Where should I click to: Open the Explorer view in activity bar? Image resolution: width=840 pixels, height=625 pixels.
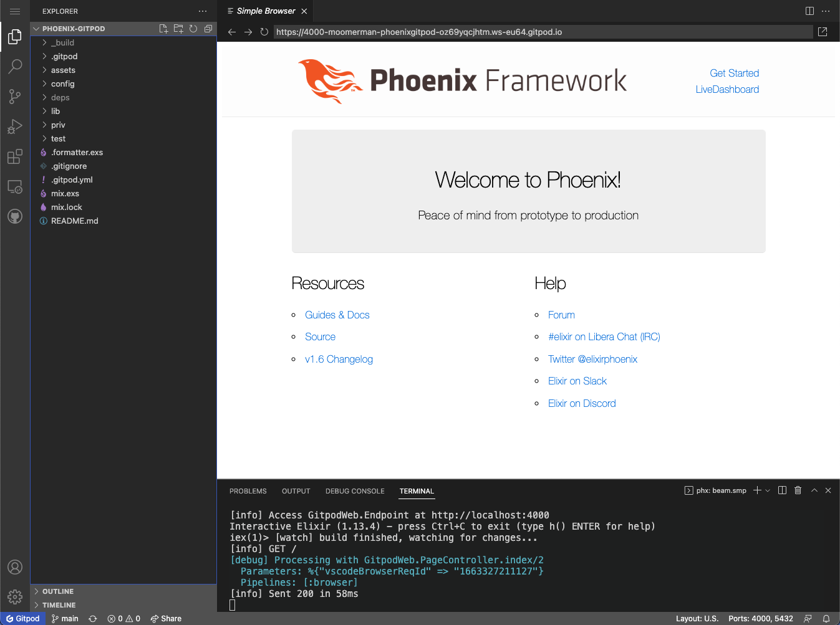(15, 37)
